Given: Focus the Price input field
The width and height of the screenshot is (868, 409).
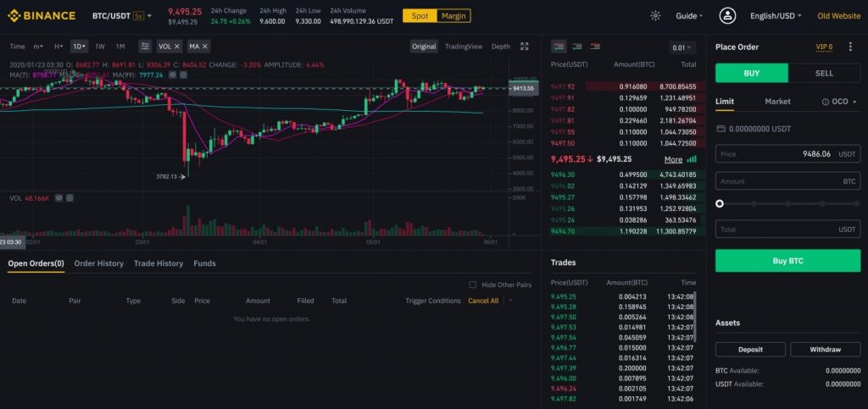Looking at the screenshot, I should [x=787, y=154].
